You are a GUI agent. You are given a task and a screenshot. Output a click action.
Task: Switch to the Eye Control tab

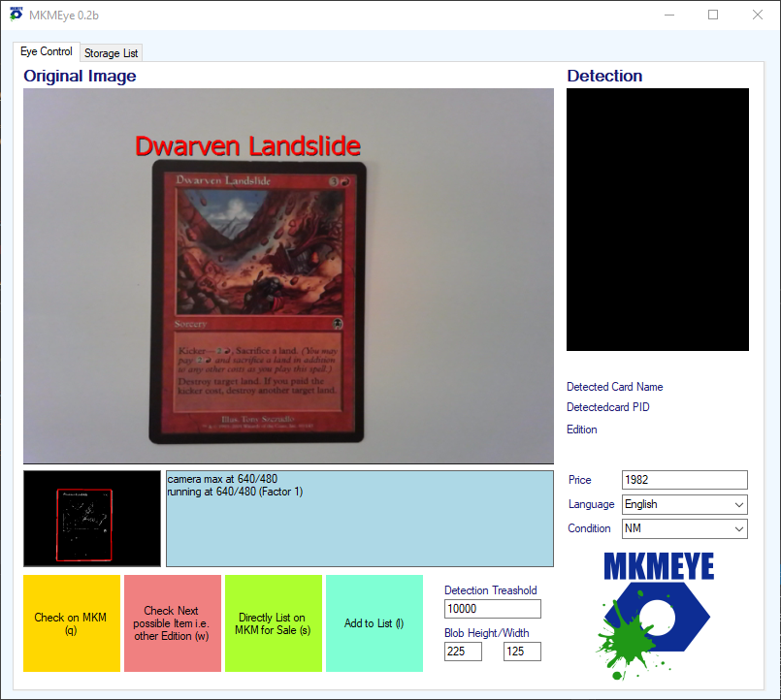[x=47, y=51]
